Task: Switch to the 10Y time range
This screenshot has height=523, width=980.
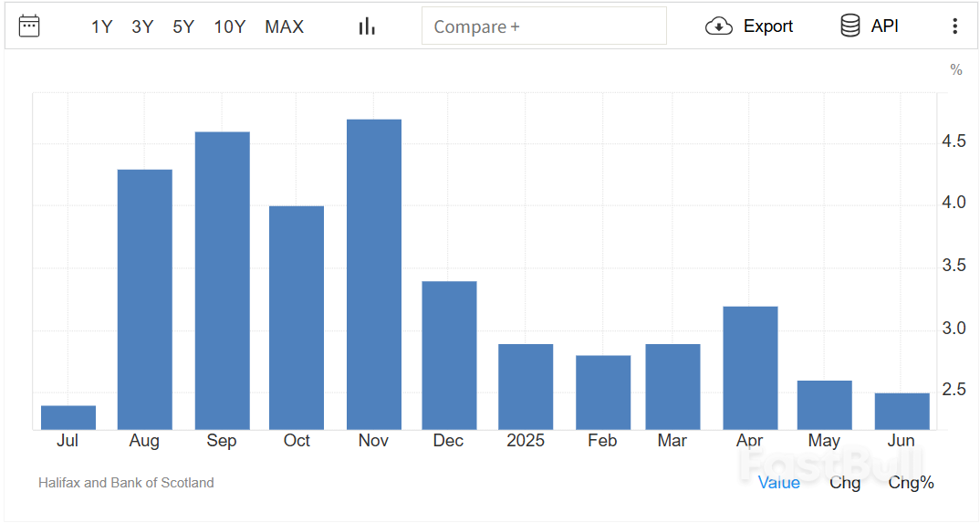Action: coord(230,26)
